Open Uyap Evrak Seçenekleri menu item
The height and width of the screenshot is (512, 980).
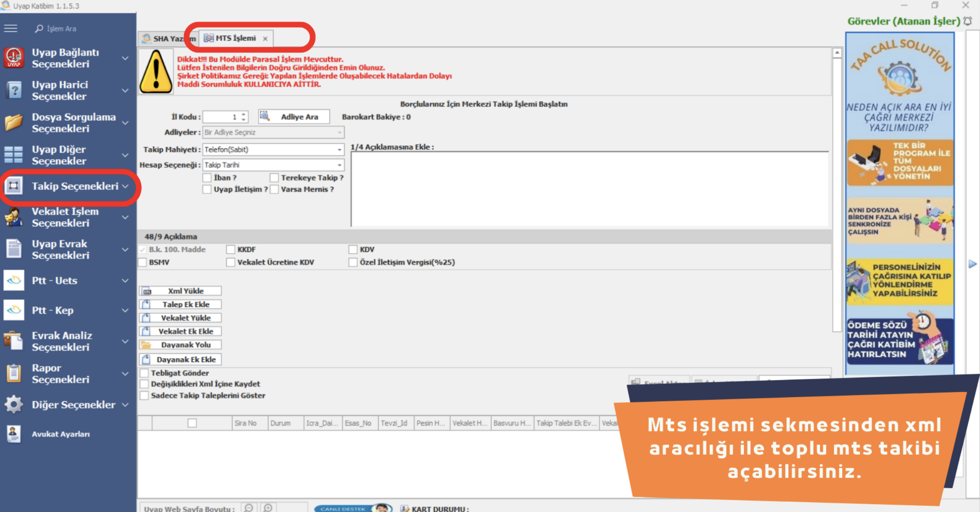68,249
